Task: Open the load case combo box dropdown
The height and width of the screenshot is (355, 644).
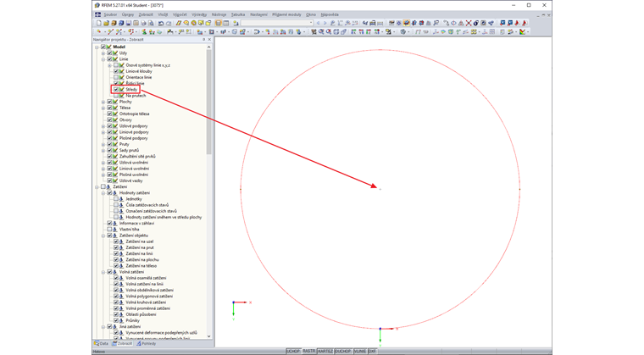Action: [x=311, y=23]
